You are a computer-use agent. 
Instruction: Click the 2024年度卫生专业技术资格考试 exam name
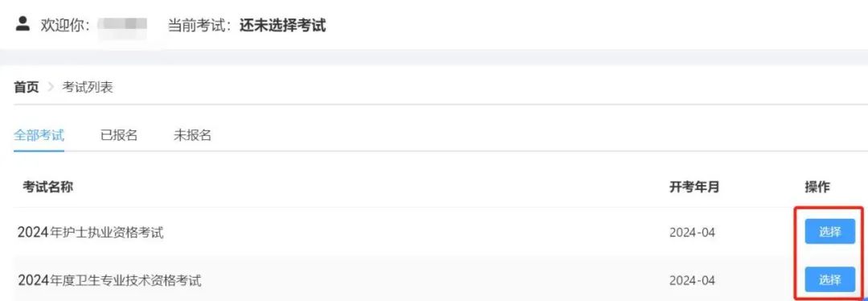109,281
